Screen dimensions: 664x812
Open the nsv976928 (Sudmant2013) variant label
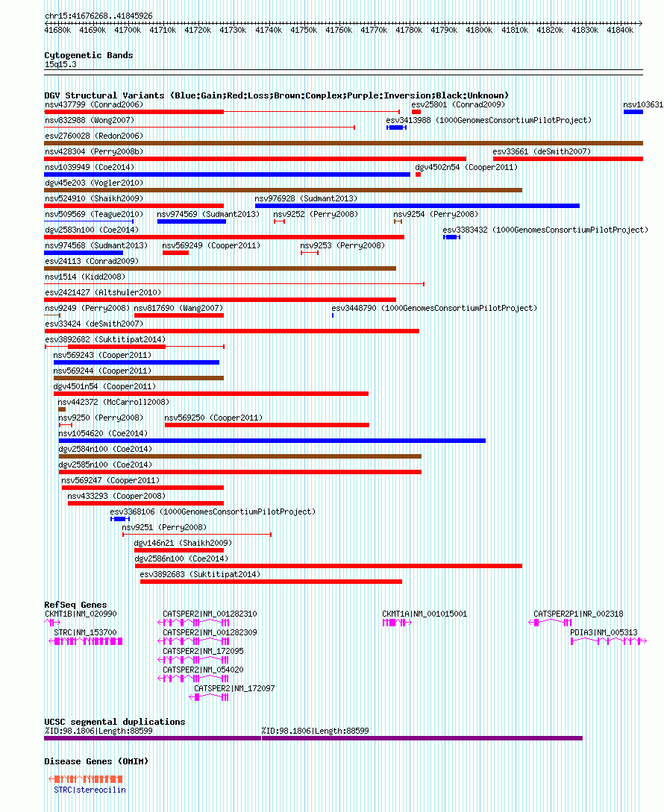tap(306, 198)
